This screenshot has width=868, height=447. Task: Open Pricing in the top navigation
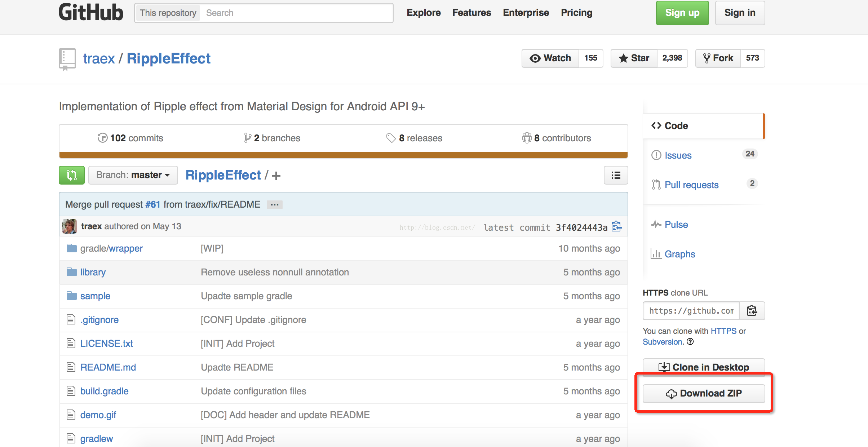[x=577, y=13]
